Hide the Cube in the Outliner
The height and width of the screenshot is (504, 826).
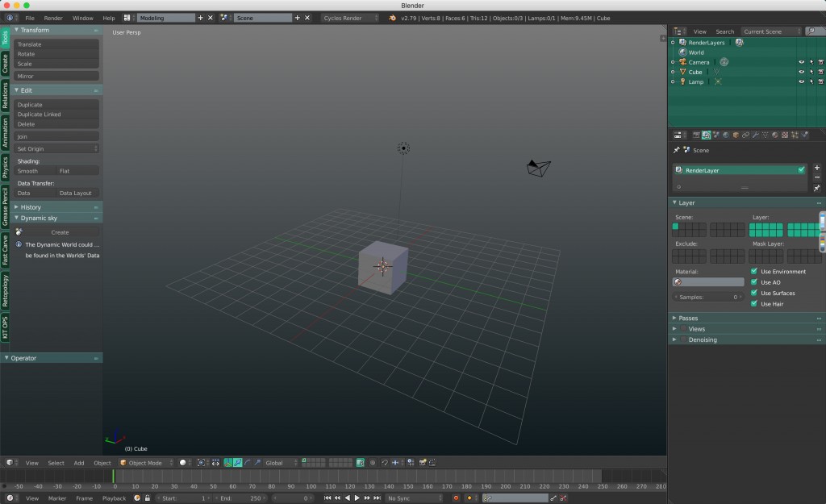[801, 71]
